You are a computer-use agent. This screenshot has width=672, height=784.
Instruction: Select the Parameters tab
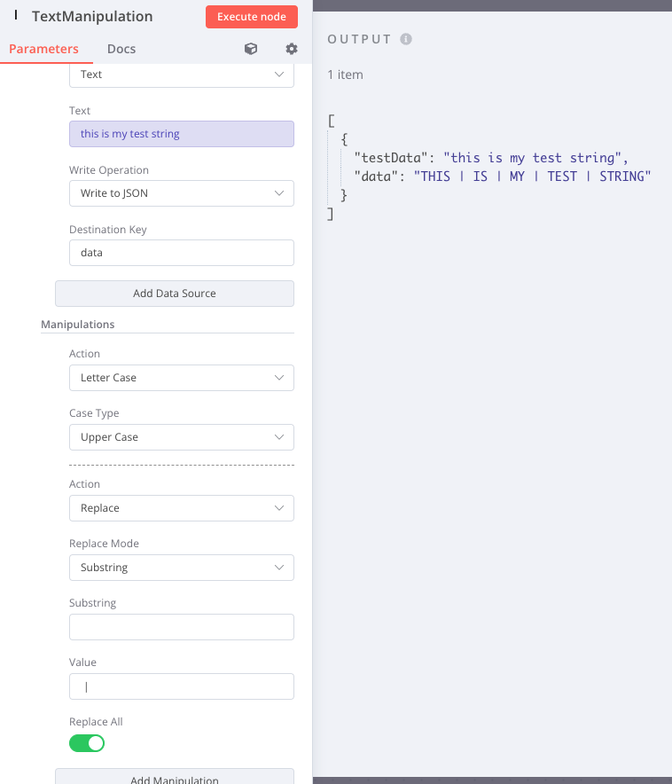44,49
